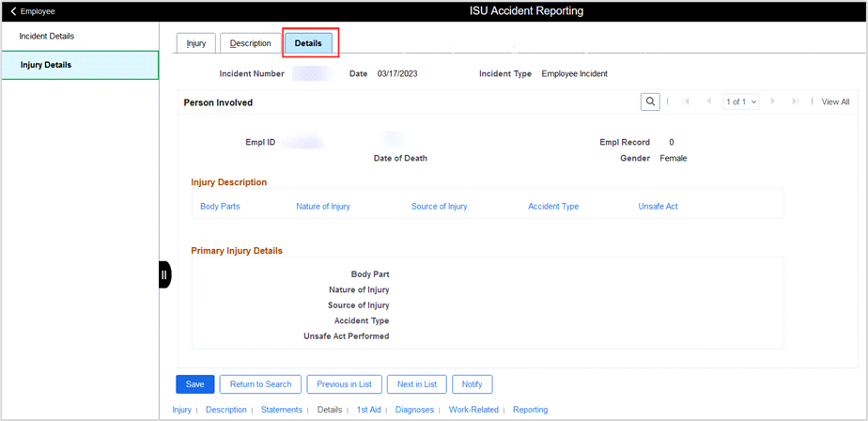Viewport: 868px width, 421px height.
Task: Go back to Employee page
Action: [x=33, y=11]
